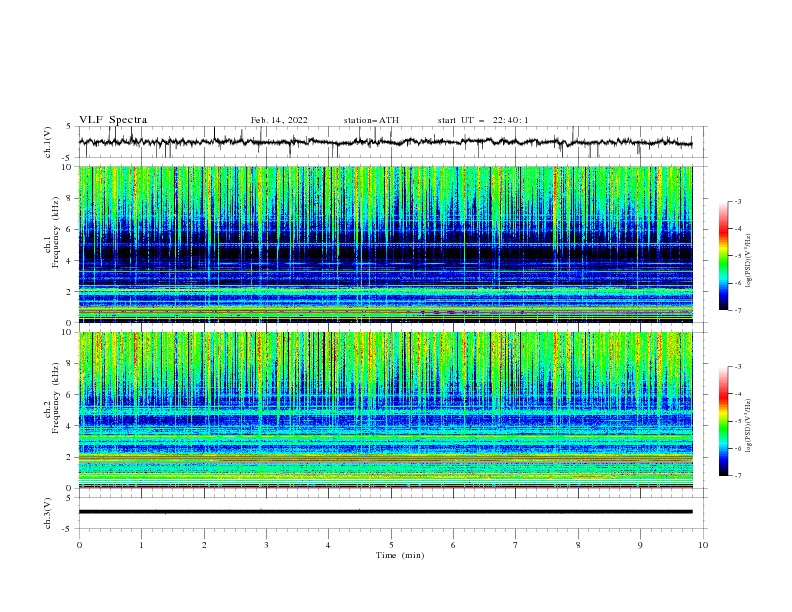Screen dimensions: 792x612
Task: Click the "8" kHz tick on ch.1 frequency axis
Action: (x=70, y=198)
